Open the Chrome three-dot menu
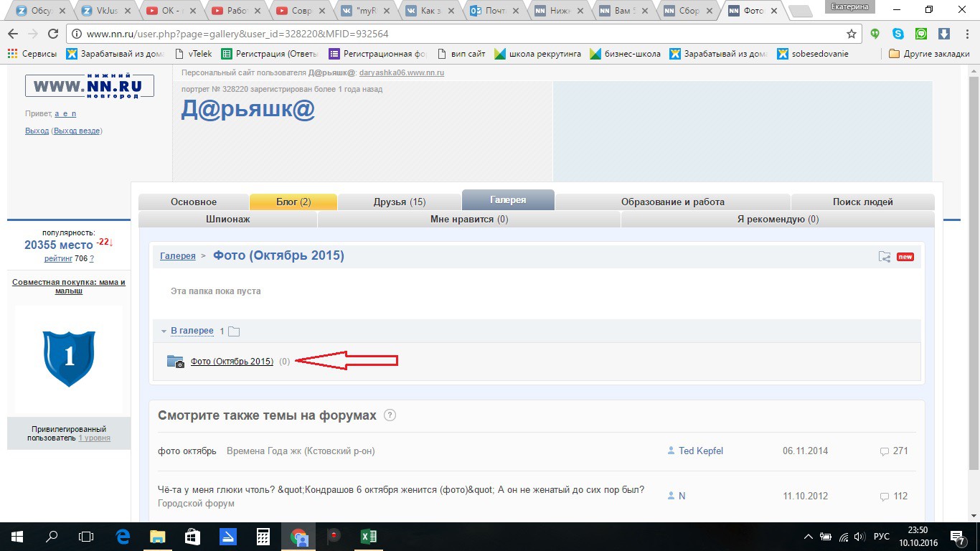The width and height of the screenshot is (980, 551). 966,34
